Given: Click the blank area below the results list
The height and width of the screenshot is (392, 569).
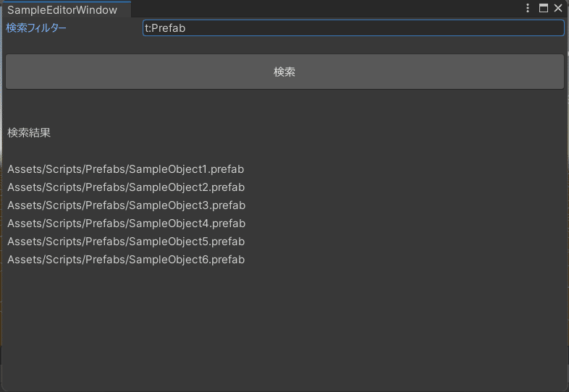Looking at the screenshot, I should click(284, 325).
